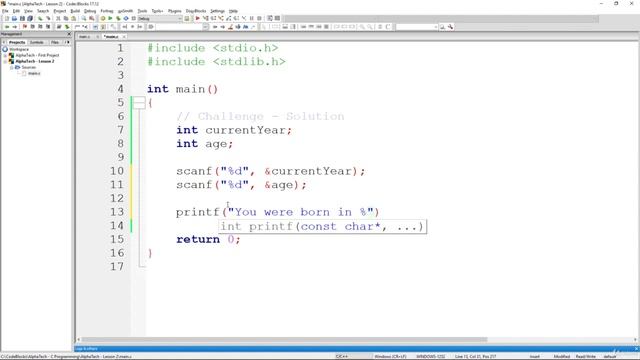Open the Search menu

[43, 11]
